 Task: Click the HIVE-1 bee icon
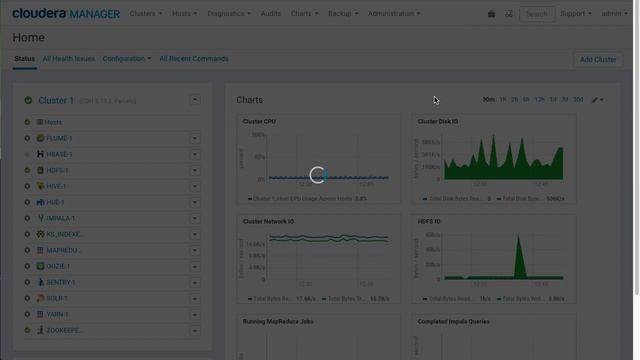(x=40, y=186)
